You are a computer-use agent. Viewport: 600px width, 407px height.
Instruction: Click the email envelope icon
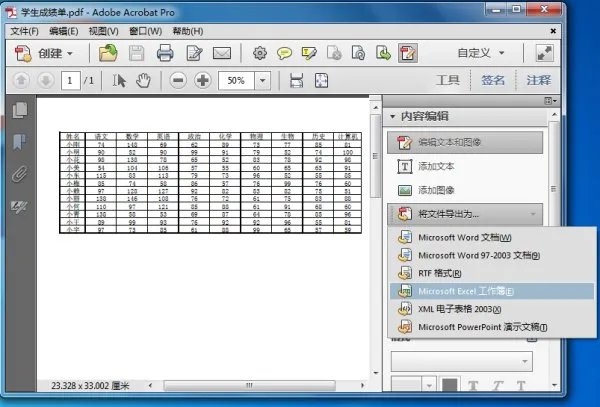click(222, 53)
